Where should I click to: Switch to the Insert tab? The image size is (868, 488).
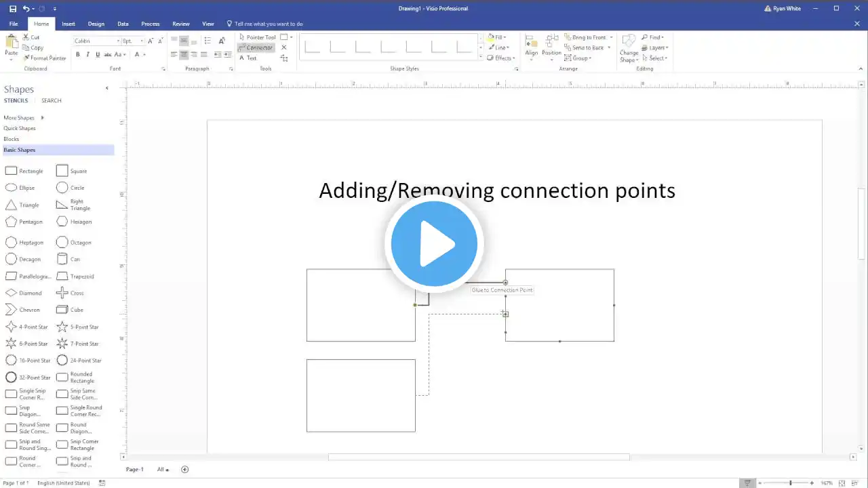68,24
